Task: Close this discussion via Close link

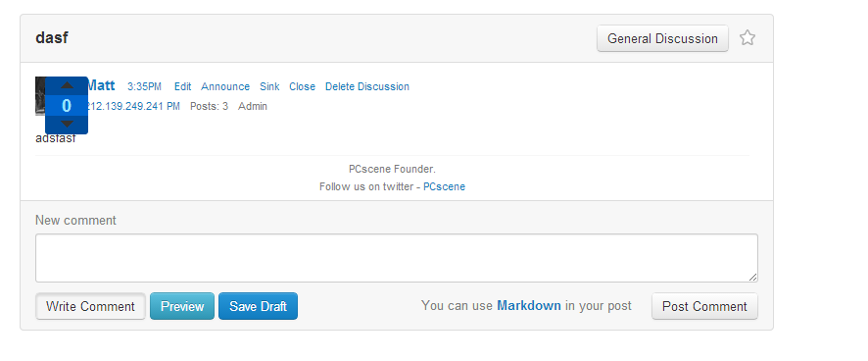Action: [x=303, y=86]
